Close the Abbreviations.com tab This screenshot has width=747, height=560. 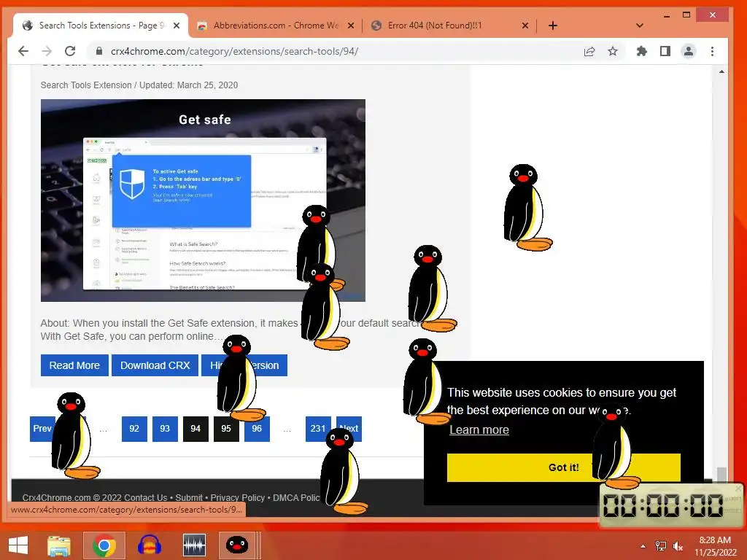click(x=351, y=26)
